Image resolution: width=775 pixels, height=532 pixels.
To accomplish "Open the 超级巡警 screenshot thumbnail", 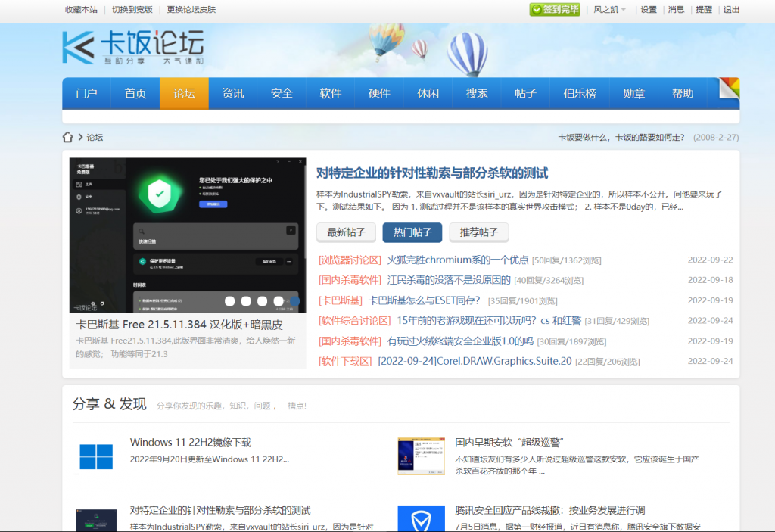I will tap(421, 456).
